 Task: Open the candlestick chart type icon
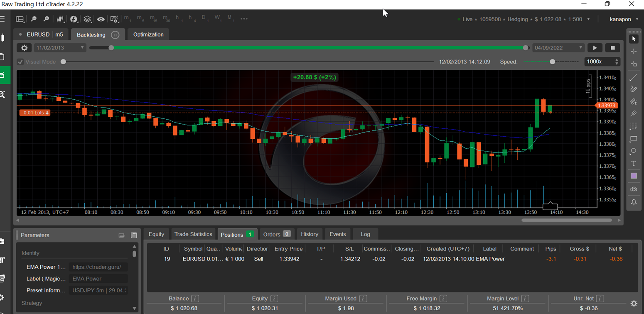coord(60,19)
